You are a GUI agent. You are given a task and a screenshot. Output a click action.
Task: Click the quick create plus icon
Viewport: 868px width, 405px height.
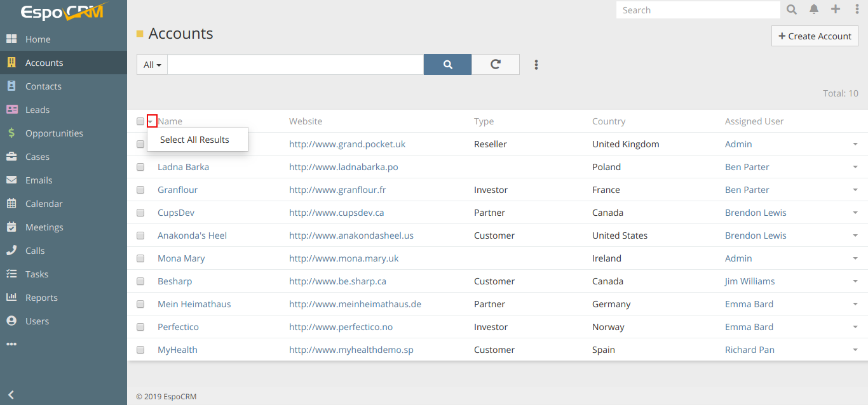pos(836,10)
